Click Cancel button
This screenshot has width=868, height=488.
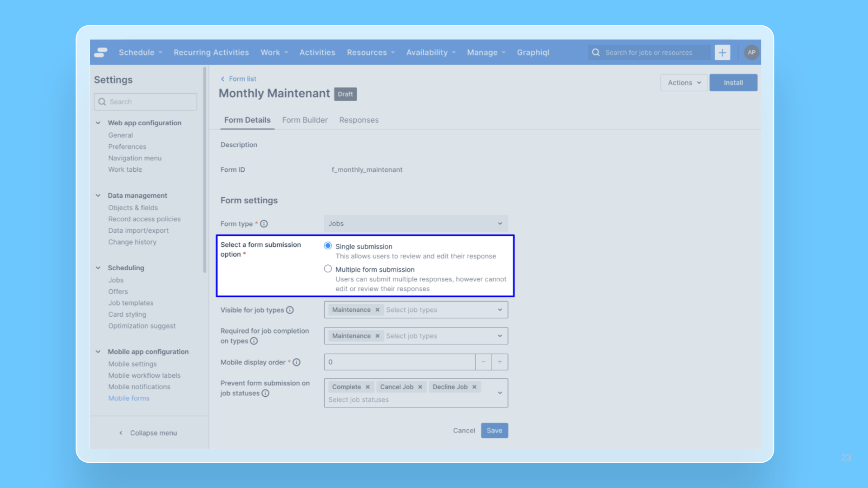click(464, 431)
